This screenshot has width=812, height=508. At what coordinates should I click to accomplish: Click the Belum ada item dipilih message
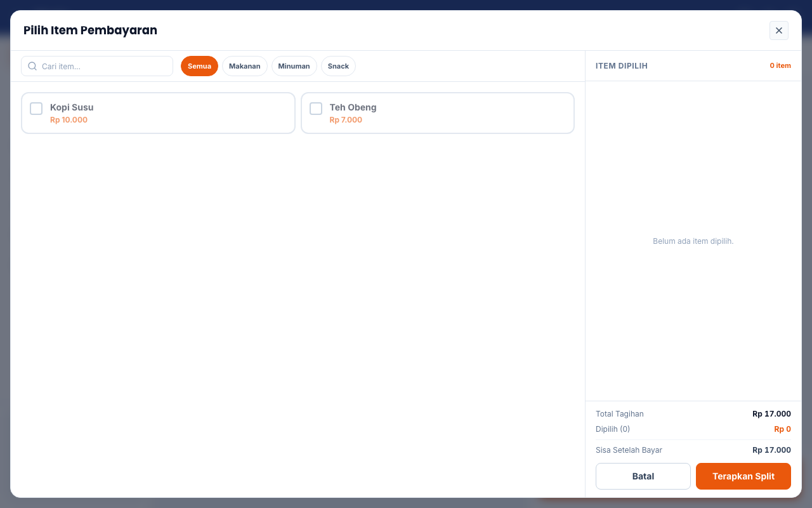click(693, 241)
